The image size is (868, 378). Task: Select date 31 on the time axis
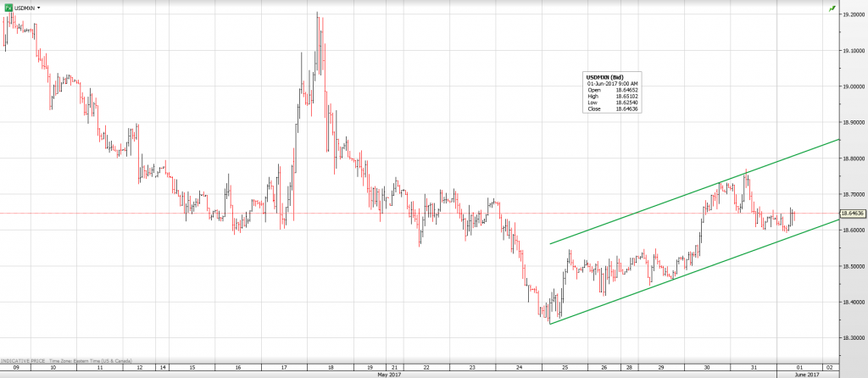coord(754,368)
